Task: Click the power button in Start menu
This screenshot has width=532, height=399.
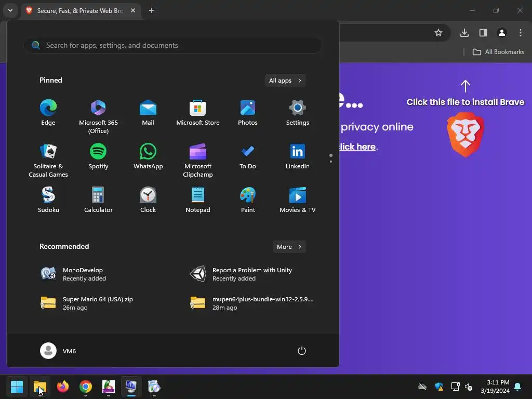Action: point(302,351)
